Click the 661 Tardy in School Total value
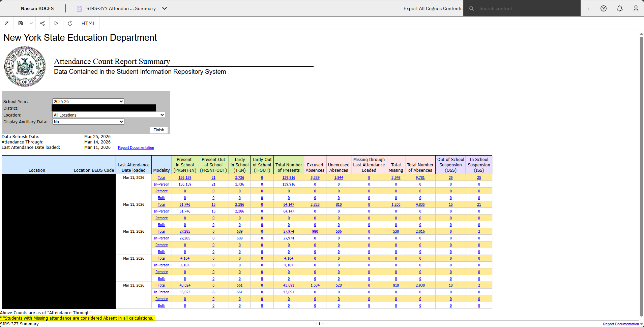This screenshot has height=327, width=644. coord(239,285)
